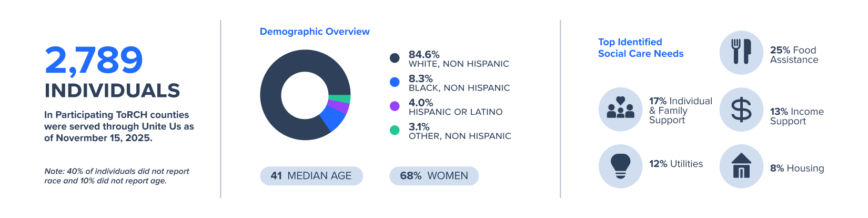
Task: Click the Individual & Family Support people icon
Action: [621, 109]
